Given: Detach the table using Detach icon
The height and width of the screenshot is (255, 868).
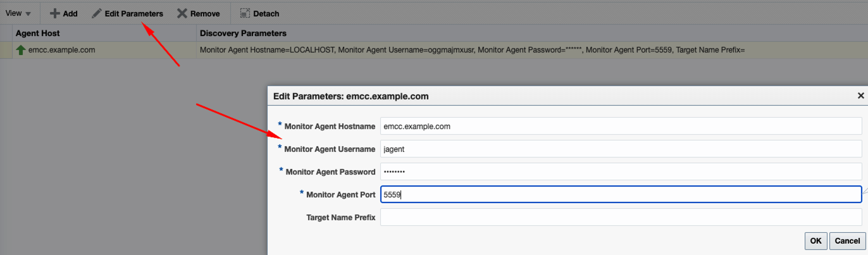Looking at the screenshot, I should point(245,13).
